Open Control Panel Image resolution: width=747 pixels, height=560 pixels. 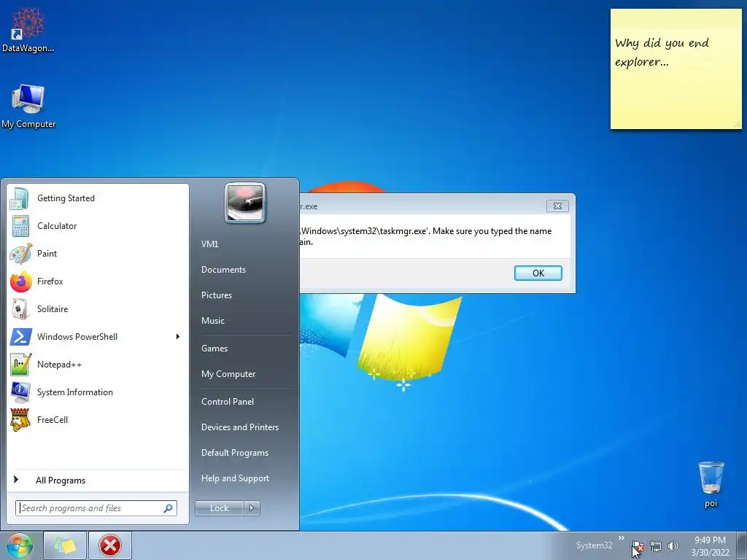[x=228, y=402]
